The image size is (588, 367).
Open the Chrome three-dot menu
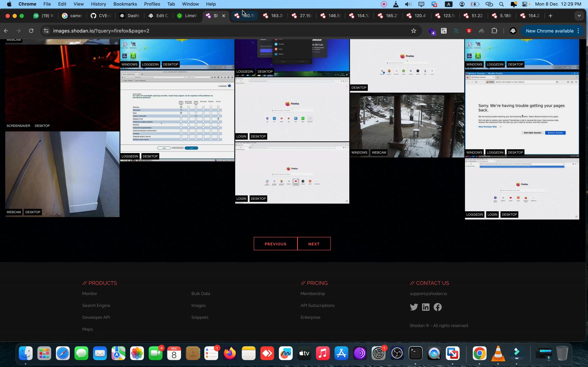(x=578, y=31)
